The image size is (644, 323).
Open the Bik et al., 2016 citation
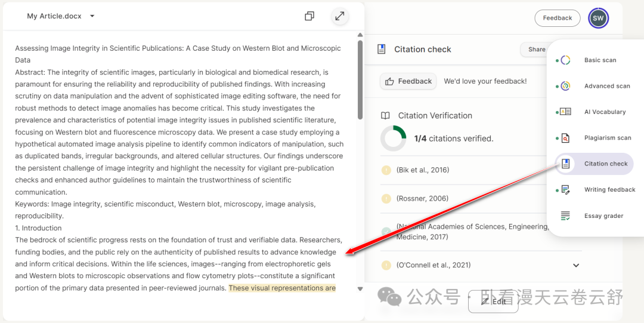[423, 170]
